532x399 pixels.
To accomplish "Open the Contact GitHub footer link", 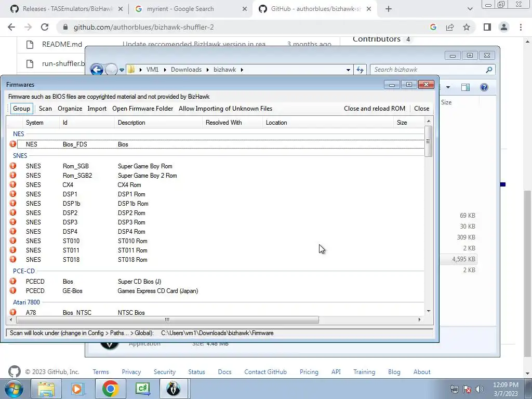I will (x=265, y=372).
